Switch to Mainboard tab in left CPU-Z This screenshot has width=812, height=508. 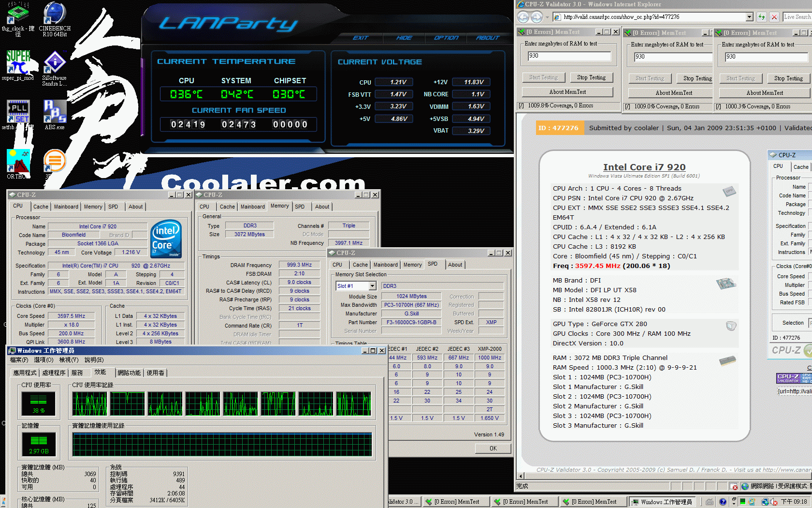66,207
